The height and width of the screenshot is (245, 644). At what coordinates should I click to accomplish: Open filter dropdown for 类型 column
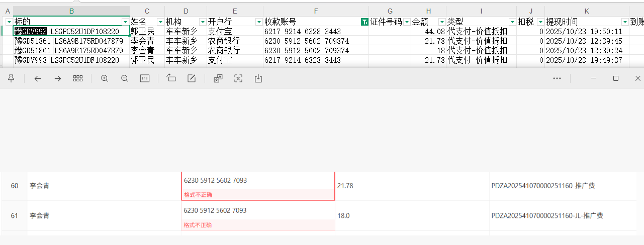point(512,22)
